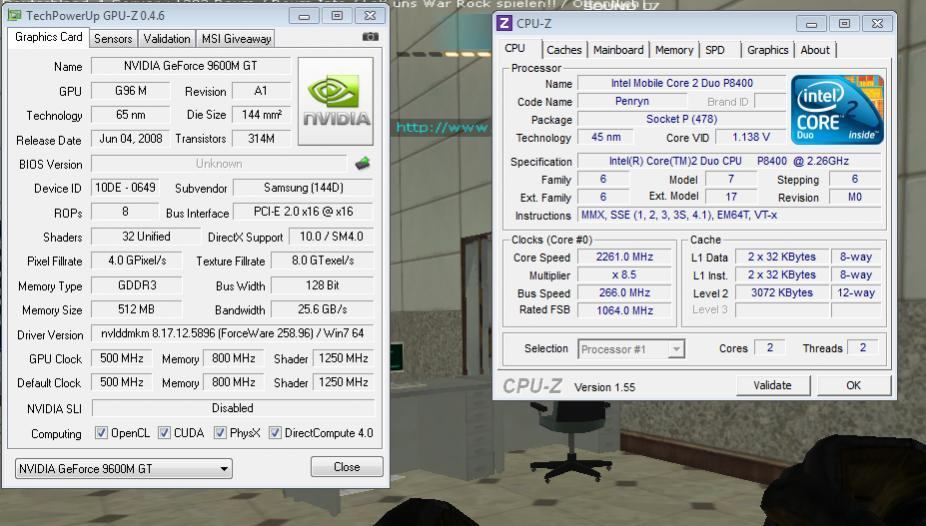
Task: Switch to the Caches tab in CPU-Z
Action: point(564,50)
